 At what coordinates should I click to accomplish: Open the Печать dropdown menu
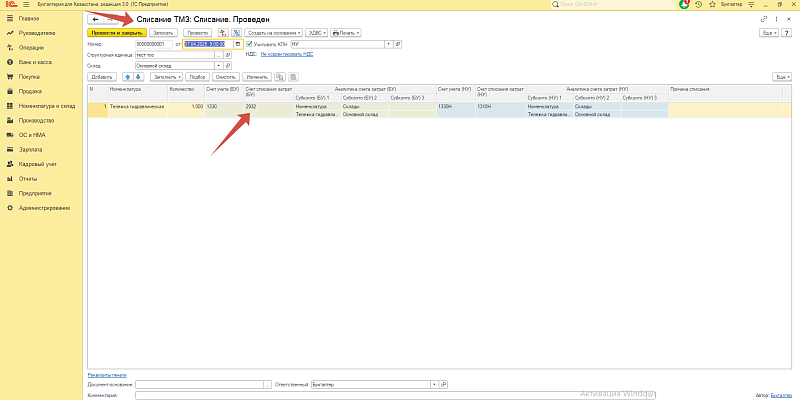[346, 33]
